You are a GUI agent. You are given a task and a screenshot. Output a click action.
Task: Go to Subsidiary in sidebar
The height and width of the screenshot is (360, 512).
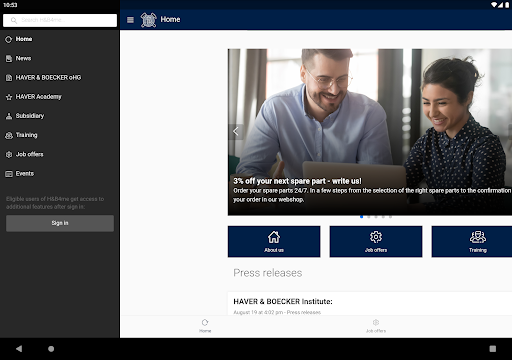pyautogui.click(x=60, y=116)
